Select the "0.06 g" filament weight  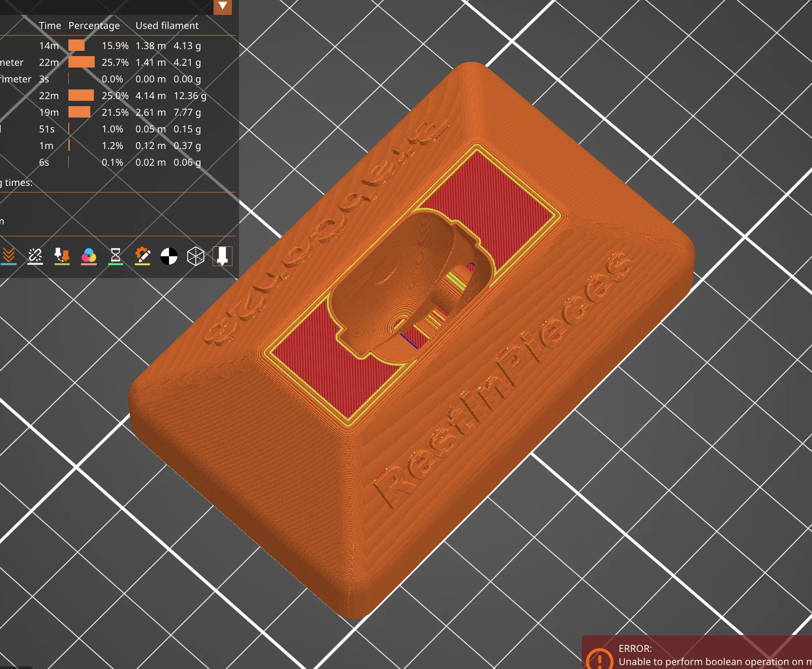click(187, 162)
